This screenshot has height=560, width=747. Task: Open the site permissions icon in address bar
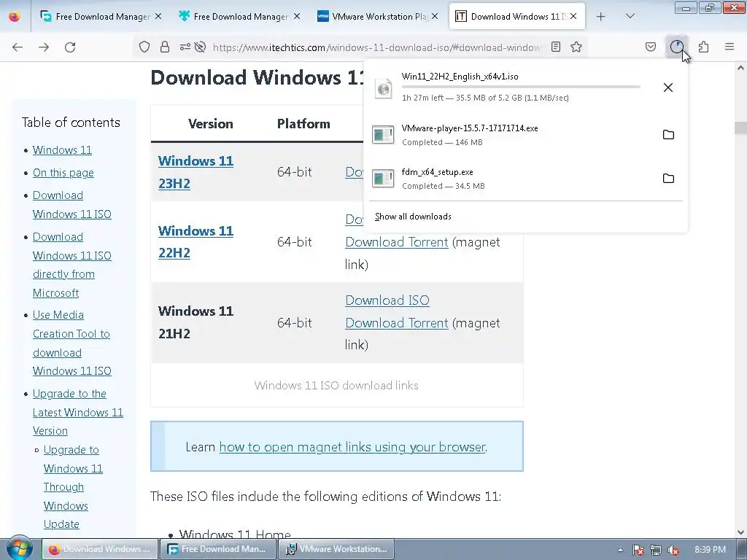point(185,47)
